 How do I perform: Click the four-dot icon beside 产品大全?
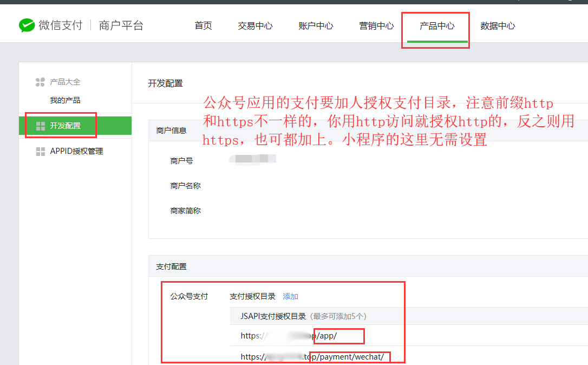click(40, 82)
